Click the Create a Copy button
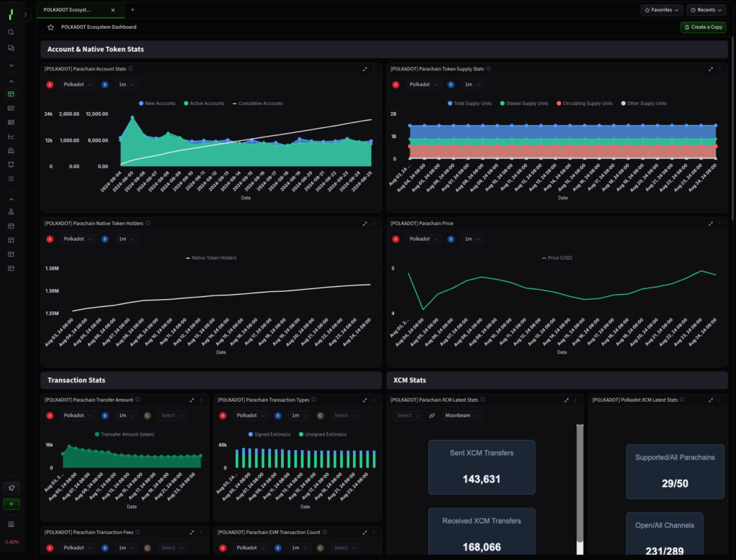Screen dimensions: 736x560 click(x=703, y=27)
